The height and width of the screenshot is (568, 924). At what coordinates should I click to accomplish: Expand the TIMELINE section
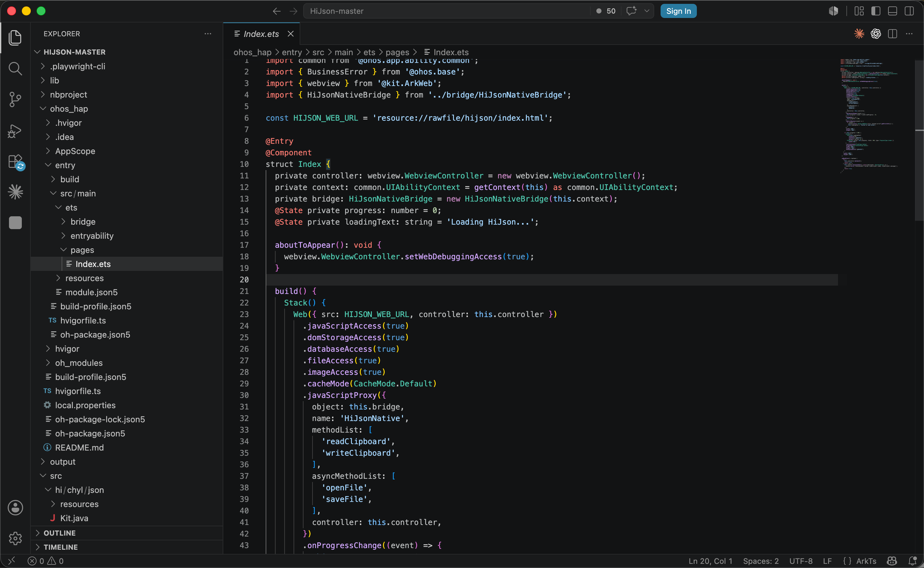coord(127,547)
